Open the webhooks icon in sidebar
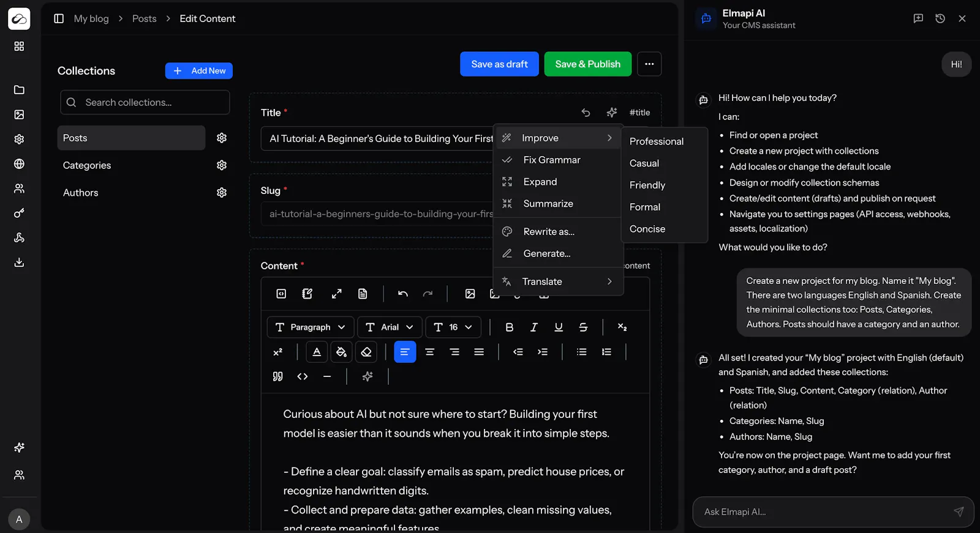Screen dimensions: 980x533 (19, 237)
